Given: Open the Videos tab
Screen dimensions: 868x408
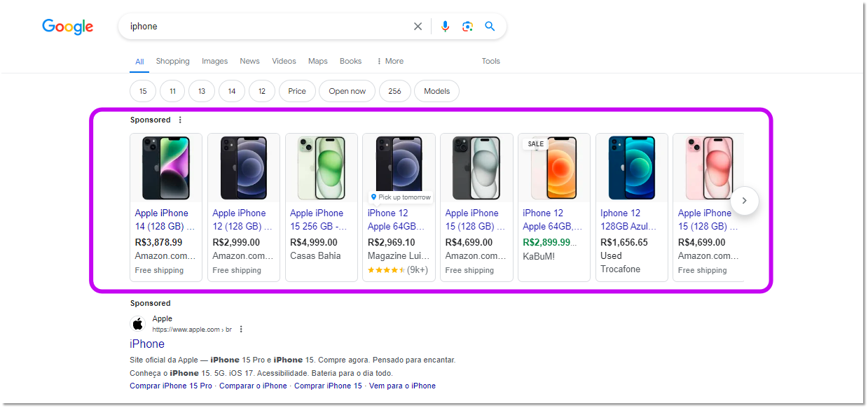Looking at the screenshot, I should coord(284,61).
